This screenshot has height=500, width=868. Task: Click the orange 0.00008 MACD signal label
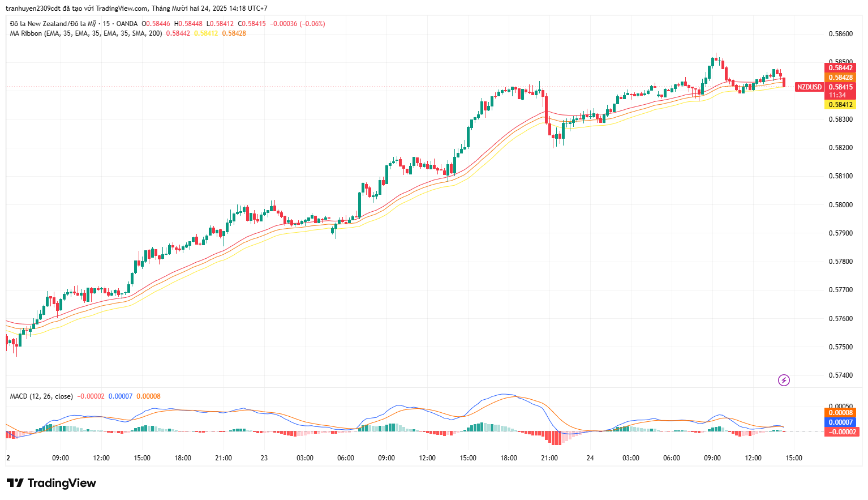(840, 413)
